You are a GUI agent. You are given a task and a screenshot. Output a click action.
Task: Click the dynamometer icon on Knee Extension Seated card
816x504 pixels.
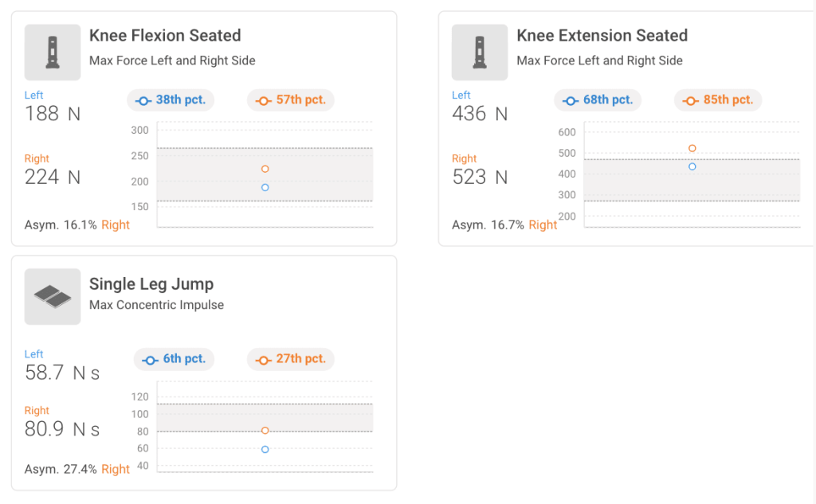pos(480,53)
